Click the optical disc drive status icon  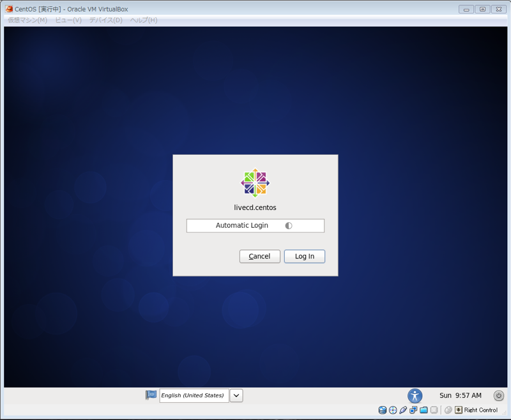[x=393, y=410]
